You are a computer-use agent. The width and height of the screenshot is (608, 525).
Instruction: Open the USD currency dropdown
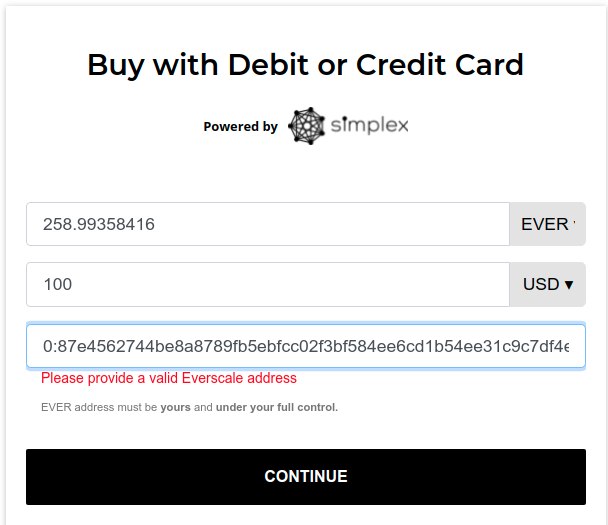pyautogui.click(x=547, y=285)
